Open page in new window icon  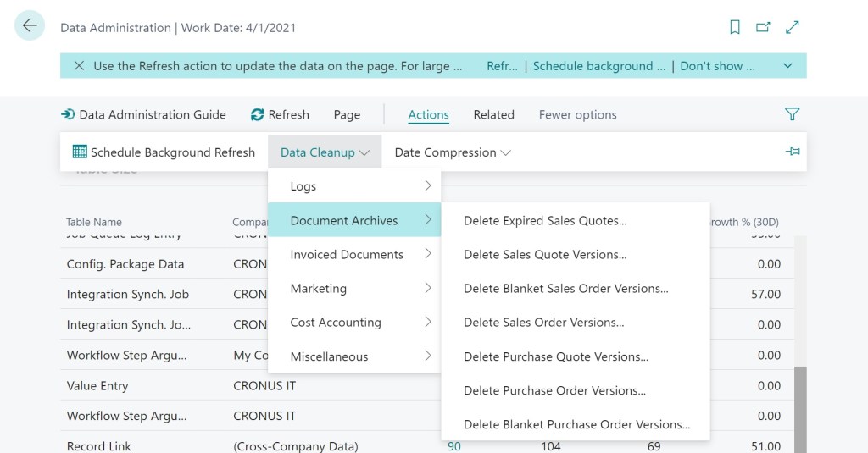tap(763, 27)
